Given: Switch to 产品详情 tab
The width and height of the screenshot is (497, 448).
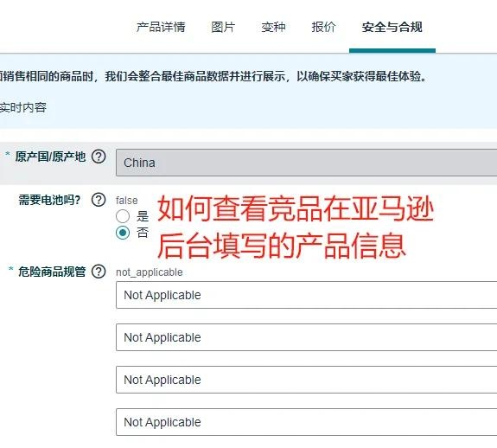Looking at the screenshot, I should pyautogui.click(x=161, y=27).
